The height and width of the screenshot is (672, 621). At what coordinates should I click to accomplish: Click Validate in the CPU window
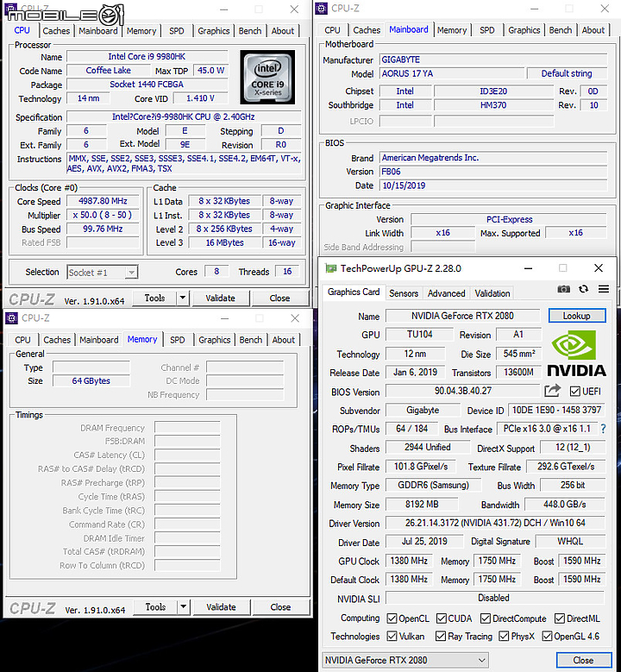click(220, 298)
